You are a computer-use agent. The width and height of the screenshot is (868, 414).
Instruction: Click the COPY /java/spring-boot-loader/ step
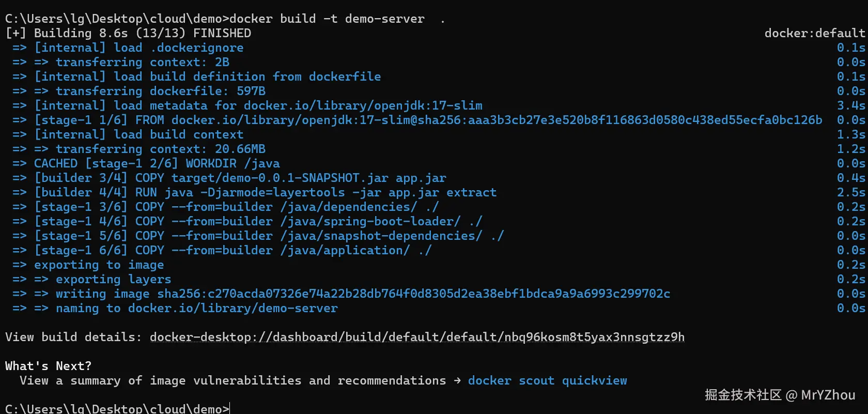(258, 222)
